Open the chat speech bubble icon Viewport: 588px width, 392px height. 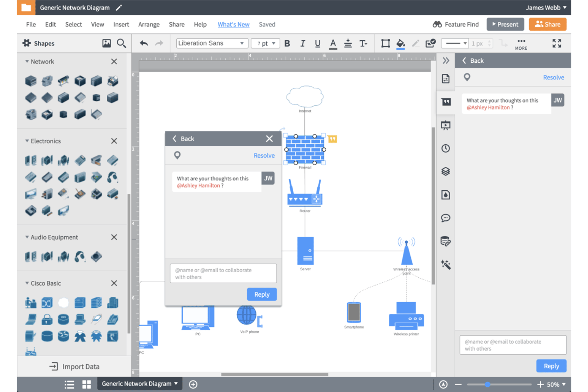[446, 218]
